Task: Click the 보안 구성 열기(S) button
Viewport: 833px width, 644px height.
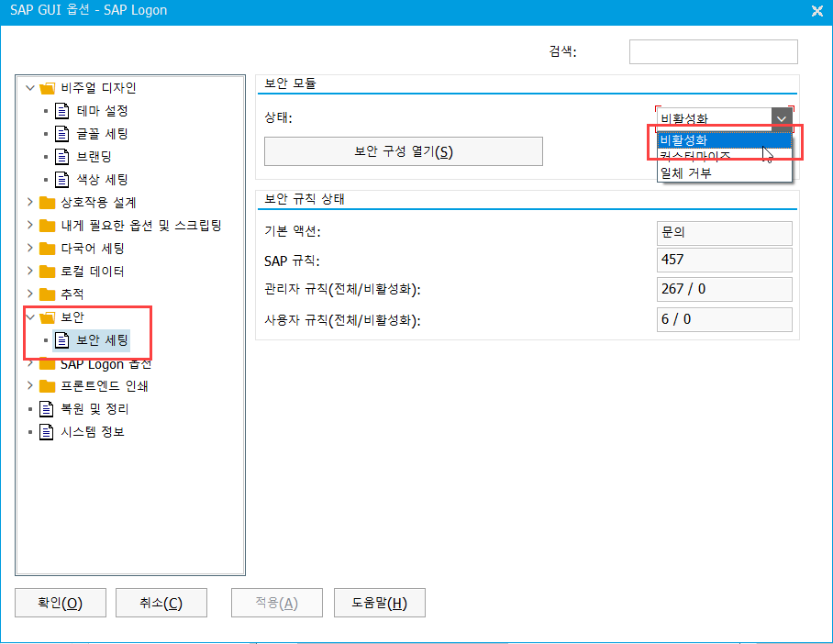Action: (x=404, y=151)
